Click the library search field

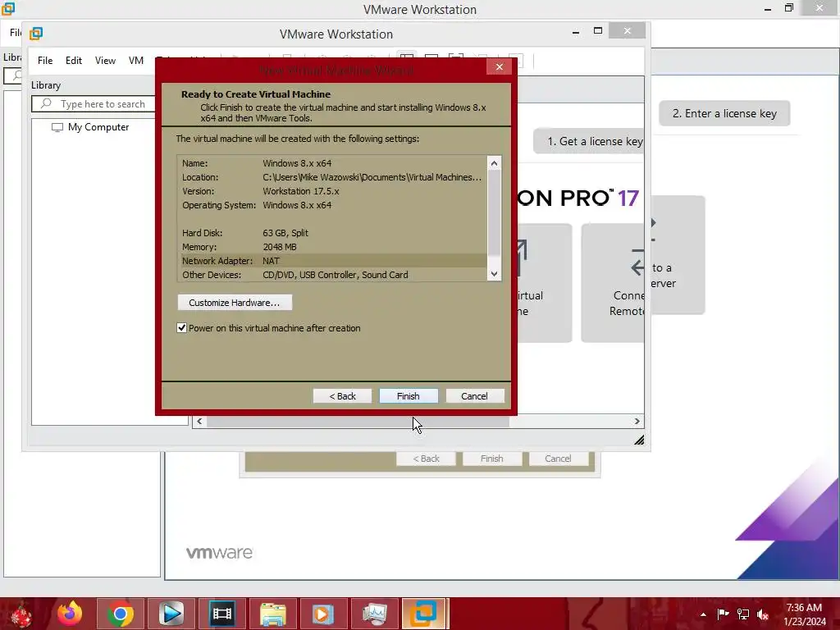tap(94, 104)
